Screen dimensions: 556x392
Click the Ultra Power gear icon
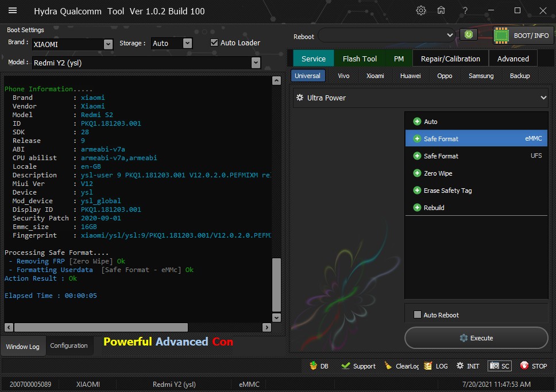(x=300, y=98)
